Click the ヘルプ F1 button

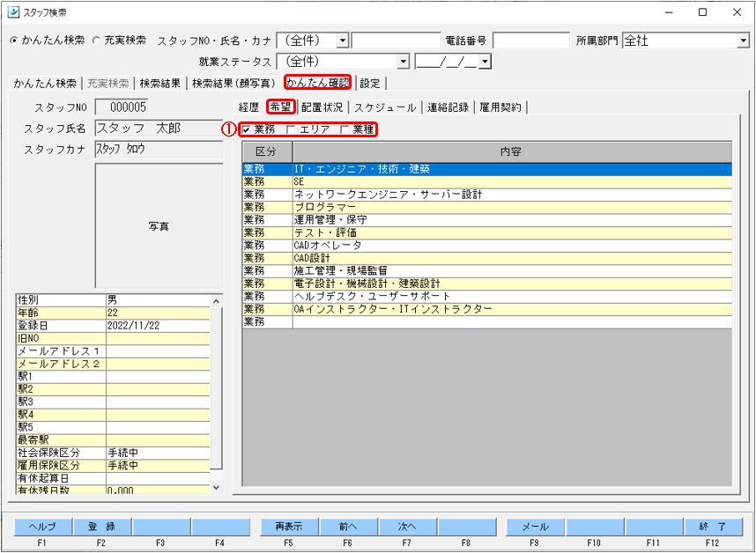coord(43,527)
